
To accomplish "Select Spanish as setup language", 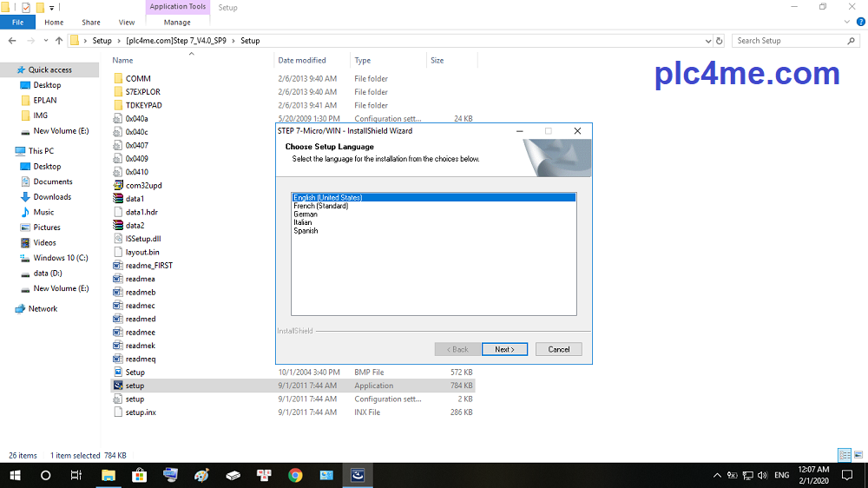I will click(306, 231).
